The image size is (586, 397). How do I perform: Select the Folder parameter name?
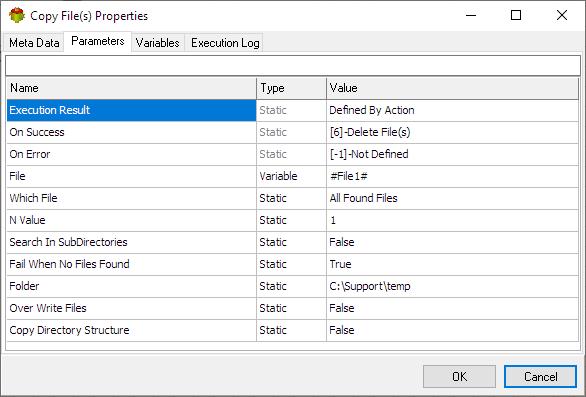(132, 286)
